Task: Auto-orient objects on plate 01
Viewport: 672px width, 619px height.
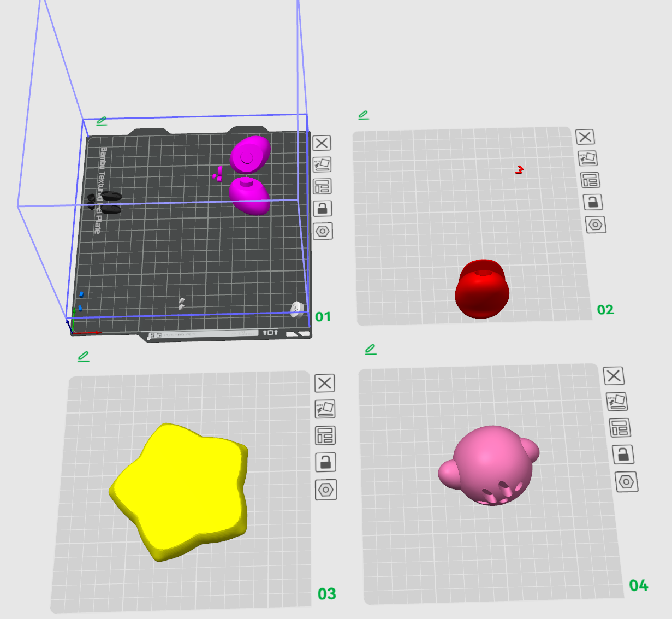Action: pyautogui.click(x=322, y=164)
